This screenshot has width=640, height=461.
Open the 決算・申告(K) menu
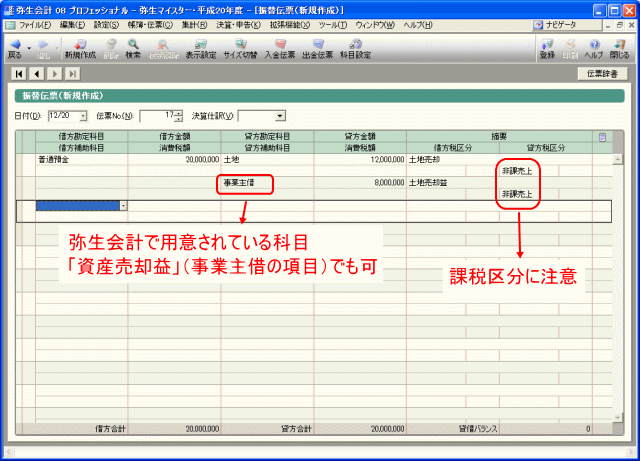click(x=238, y=25)
